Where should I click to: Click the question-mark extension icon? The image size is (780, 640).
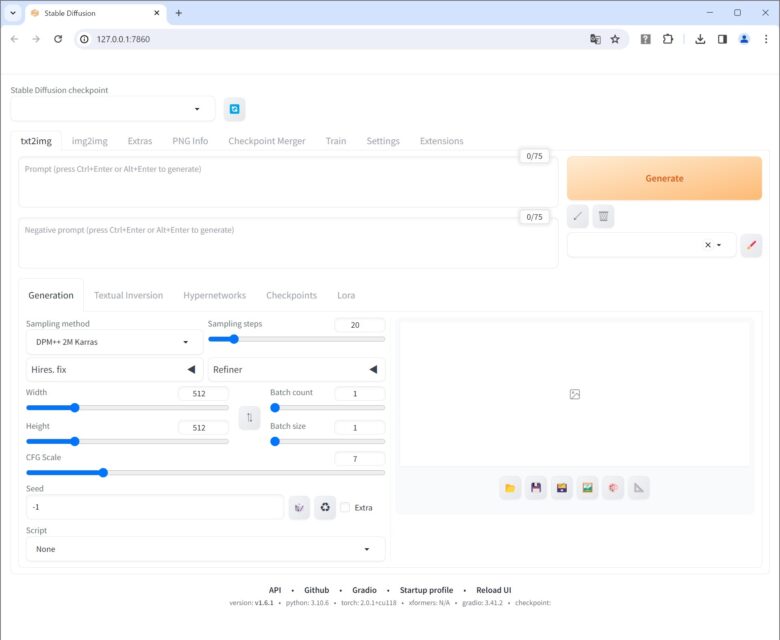pos(645,39)
